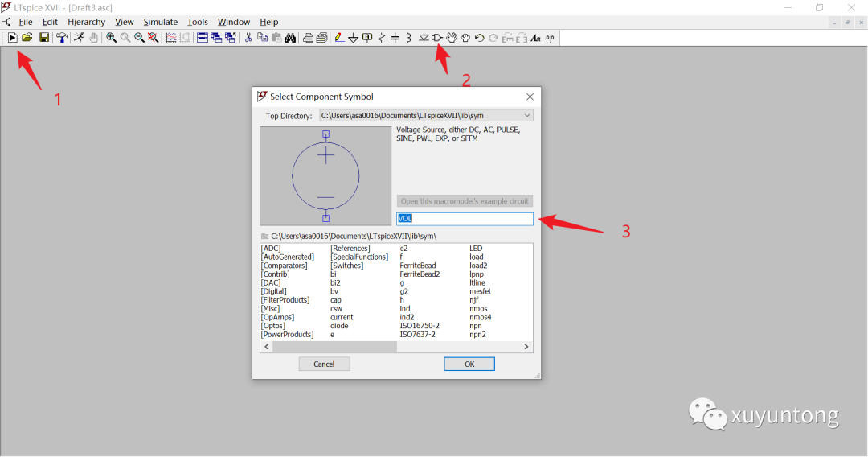Open the [Comparators] folder
Image resolution: width=868 pixels, height=457 pixels.
coord(285,266)
